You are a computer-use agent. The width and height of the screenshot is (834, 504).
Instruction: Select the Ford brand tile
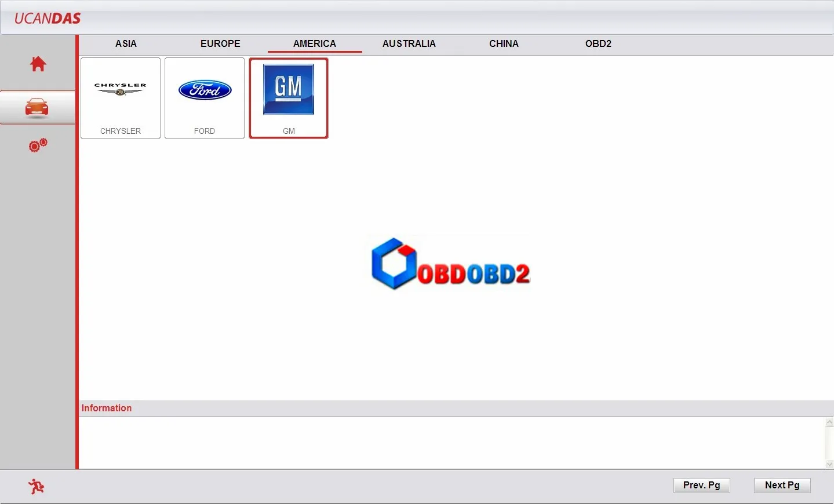(x=205, y=98)
